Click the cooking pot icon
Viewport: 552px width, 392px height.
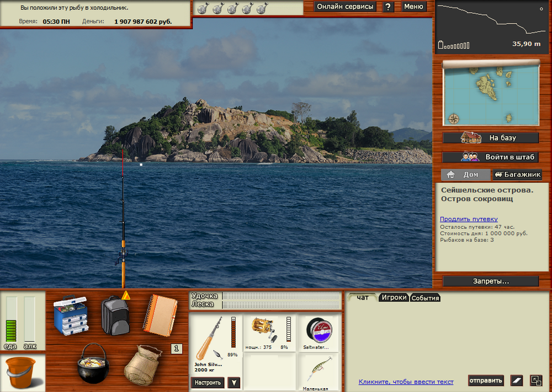tap(92, 364)
